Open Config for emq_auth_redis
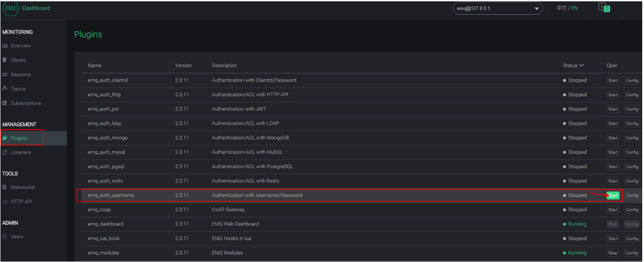644x262 pixels. click(632, 181)
